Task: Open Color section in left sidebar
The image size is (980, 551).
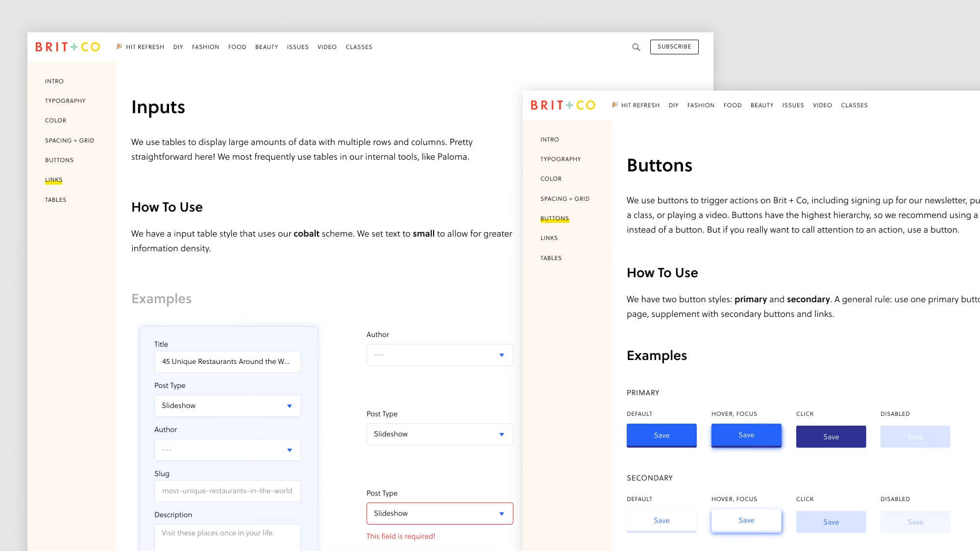Action: pos(56,120)
